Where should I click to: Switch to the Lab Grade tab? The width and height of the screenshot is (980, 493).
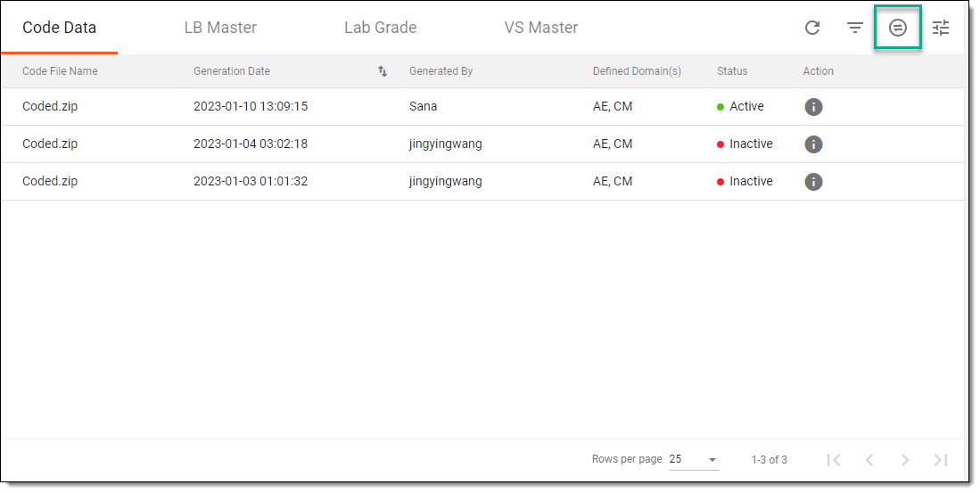[380, 28]
